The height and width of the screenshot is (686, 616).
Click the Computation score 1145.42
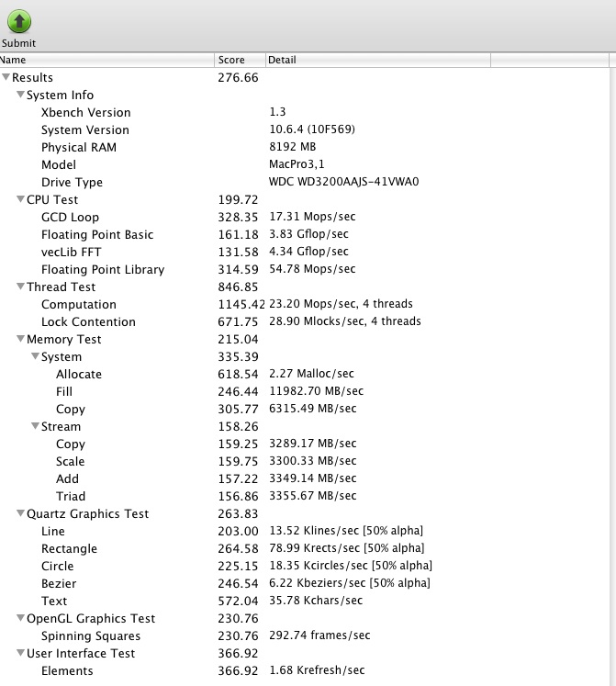241,304
